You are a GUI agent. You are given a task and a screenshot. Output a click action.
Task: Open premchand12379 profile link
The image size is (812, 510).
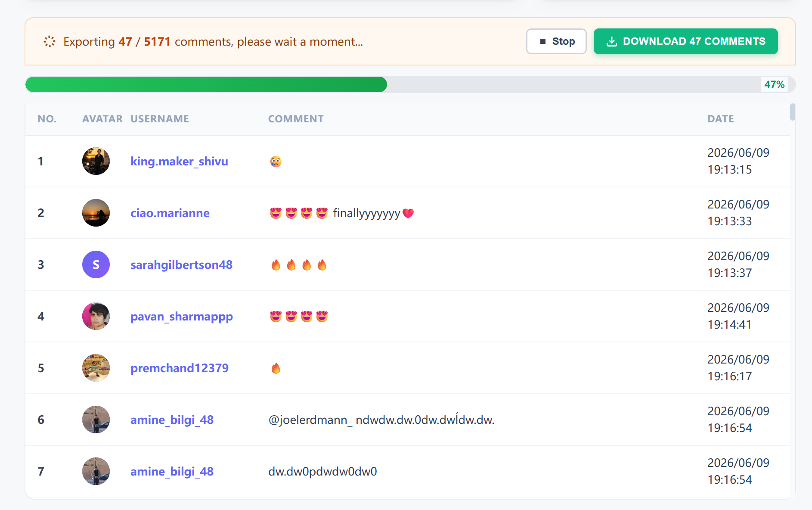(180, 368)
